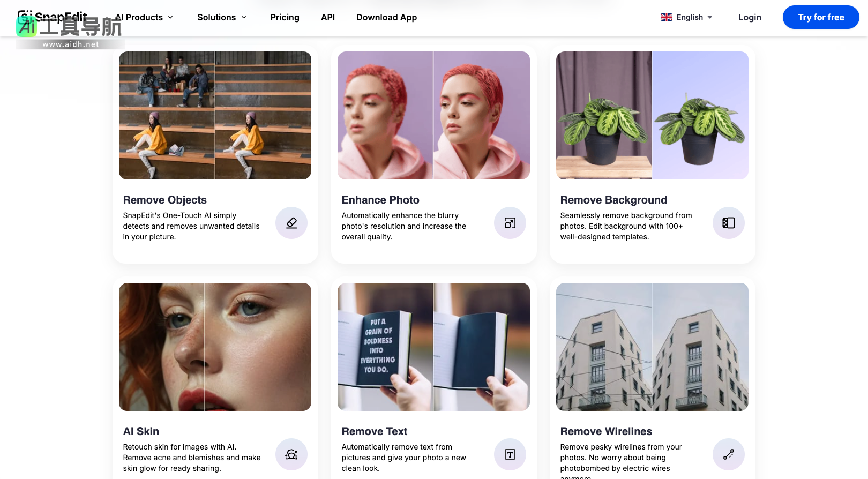Open the Download App link
868x479 pixels.
pos(386,17)
